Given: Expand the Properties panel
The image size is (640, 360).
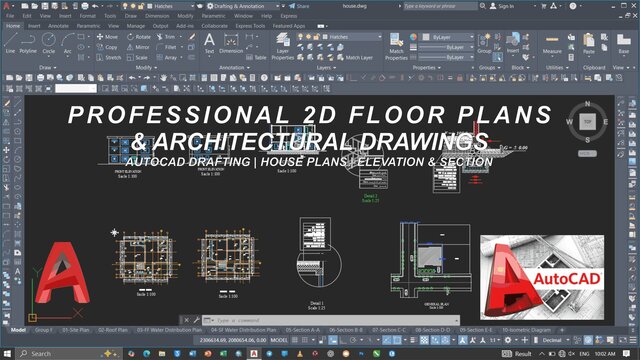Looking at the screenshot, I should [427, 67].
